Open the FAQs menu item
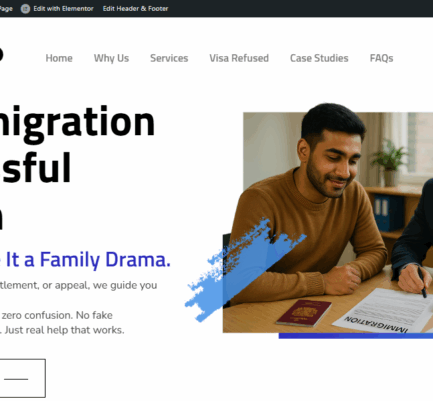Screen dimensions: 433x401 click(381, 58)
